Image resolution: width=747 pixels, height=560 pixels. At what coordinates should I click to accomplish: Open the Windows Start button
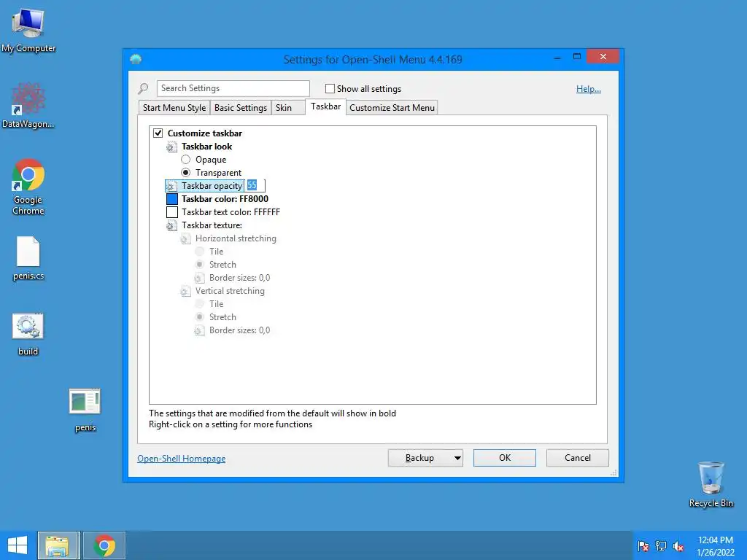click(18, 545)
